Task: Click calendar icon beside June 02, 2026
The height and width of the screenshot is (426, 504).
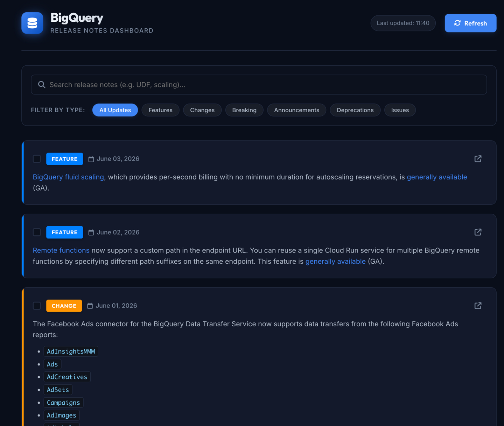Action: point(91,233)
